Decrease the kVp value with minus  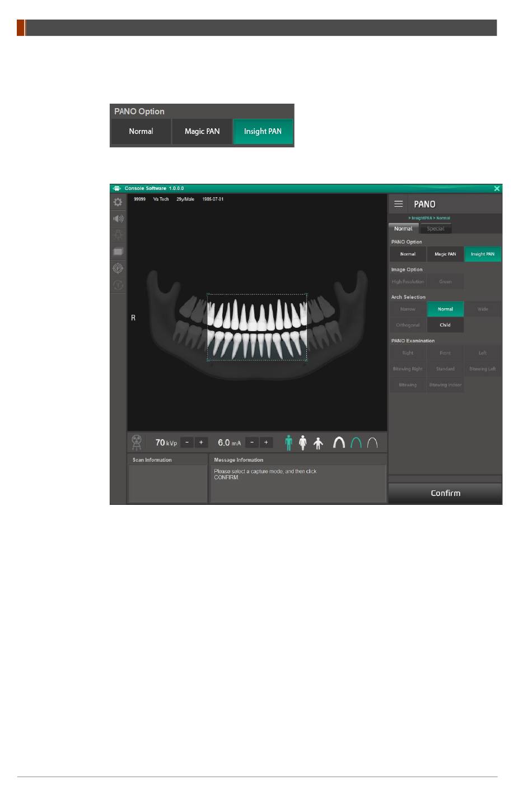[187, 443]
